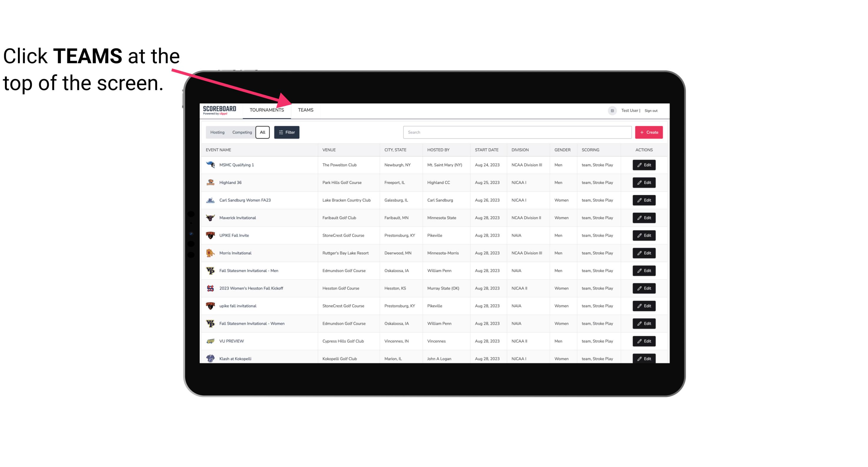Image resolution: width=868 pixels, height=467 pixels.
Task: Click the Edit icon for Klash at Kokopelli
Action: [644, 358]
